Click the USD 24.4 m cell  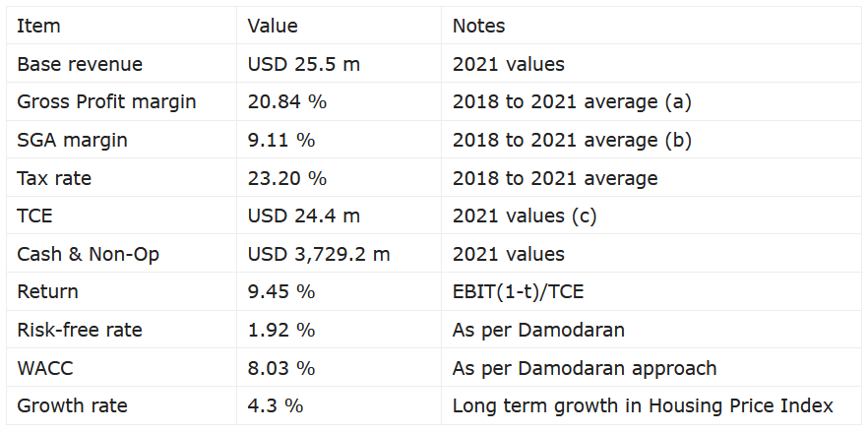tap(304, 216)
